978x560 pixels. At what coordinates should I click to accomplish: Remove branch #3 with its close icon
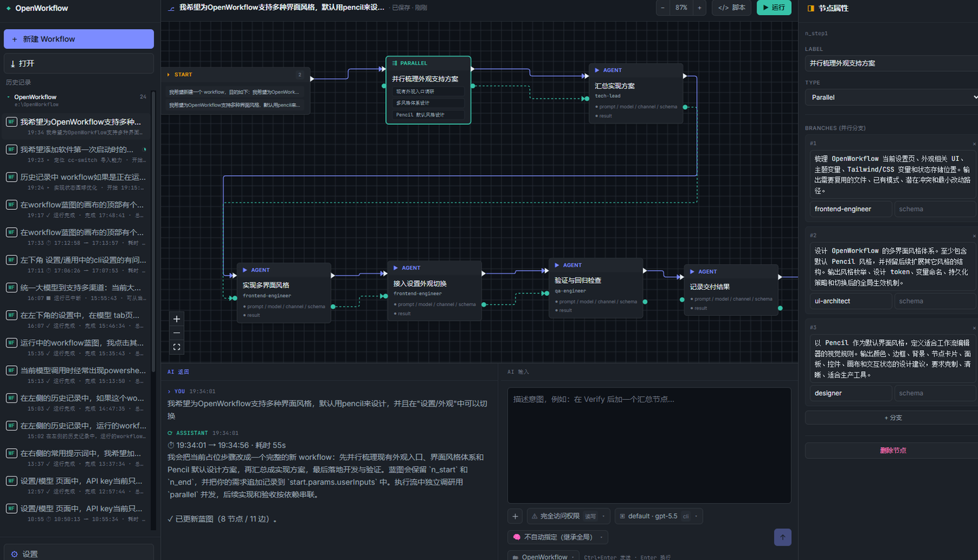point(974,328)
